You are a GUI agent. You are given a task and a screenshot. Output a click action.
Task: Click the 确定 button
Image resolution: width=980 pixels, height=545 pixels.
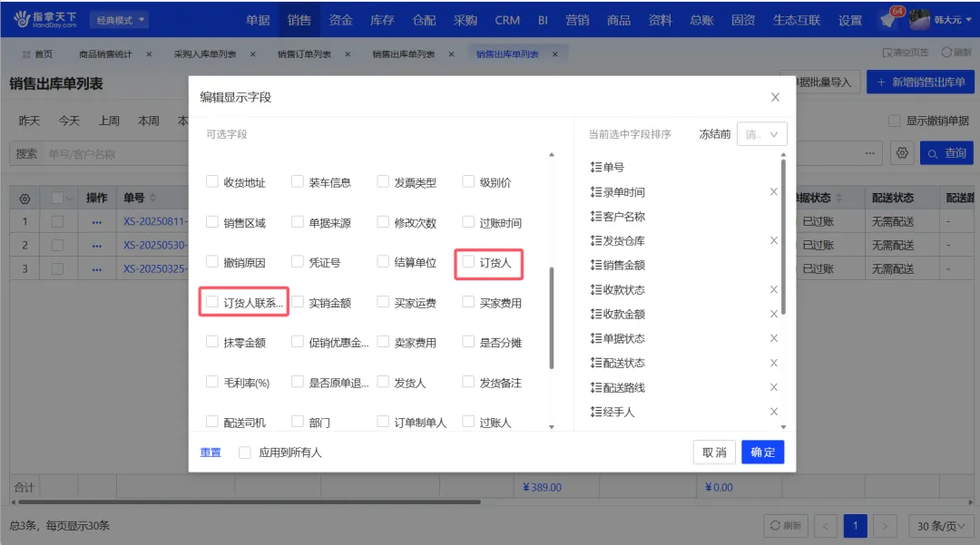tap(762, 452)
